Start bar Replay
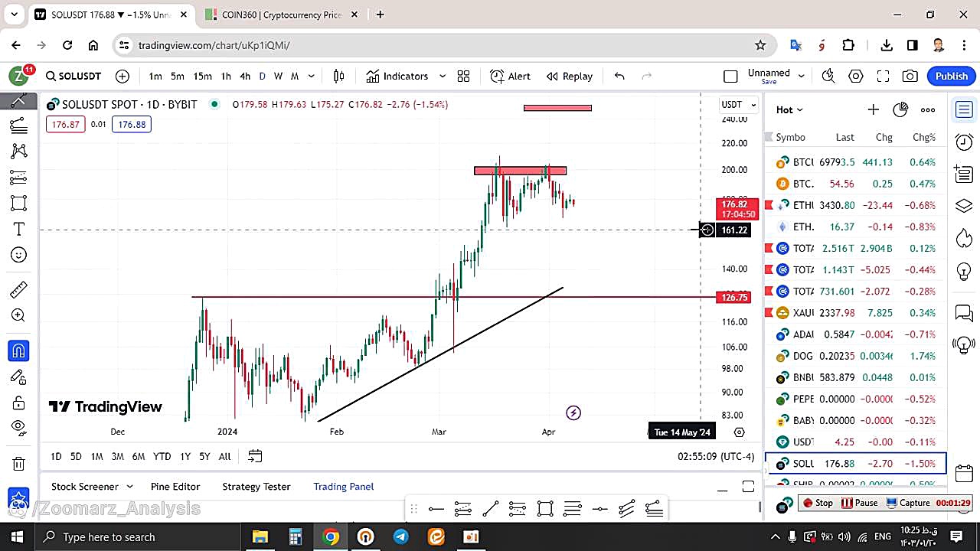Image resolution: width=980 pixels, height=551 pixels. click(x=570, y=76)
